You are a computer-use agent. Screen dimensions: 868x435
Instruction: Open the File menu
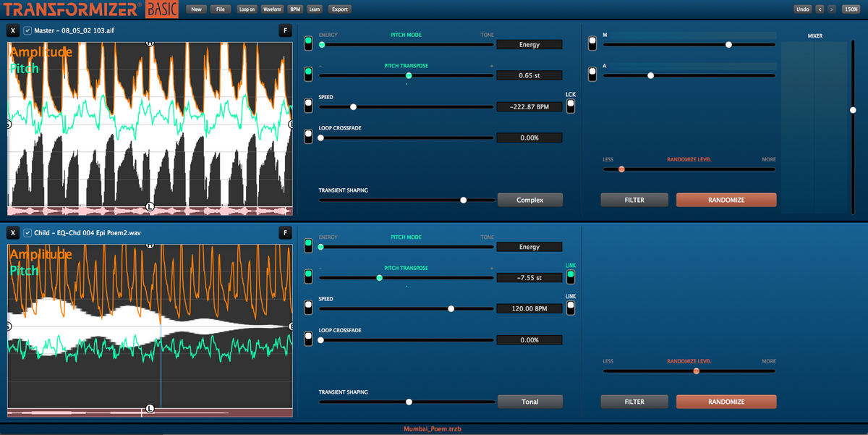222,9
